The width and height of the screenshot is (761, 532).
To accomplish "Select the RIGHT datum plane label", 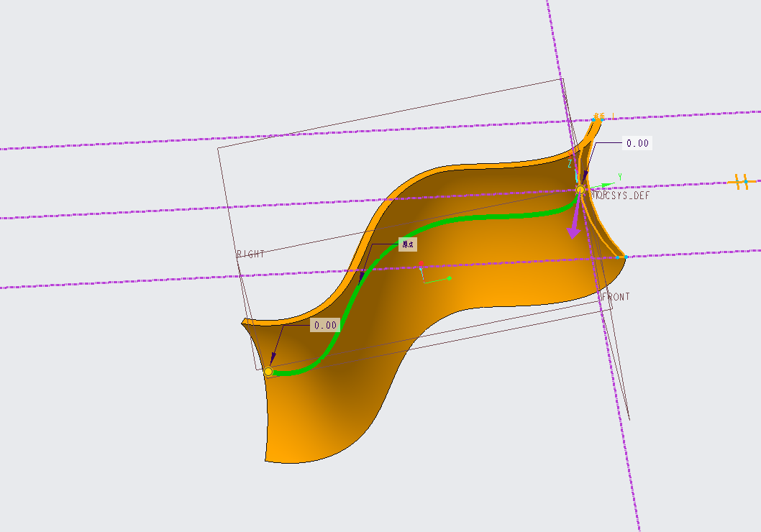I will click(x=250, y=254).
